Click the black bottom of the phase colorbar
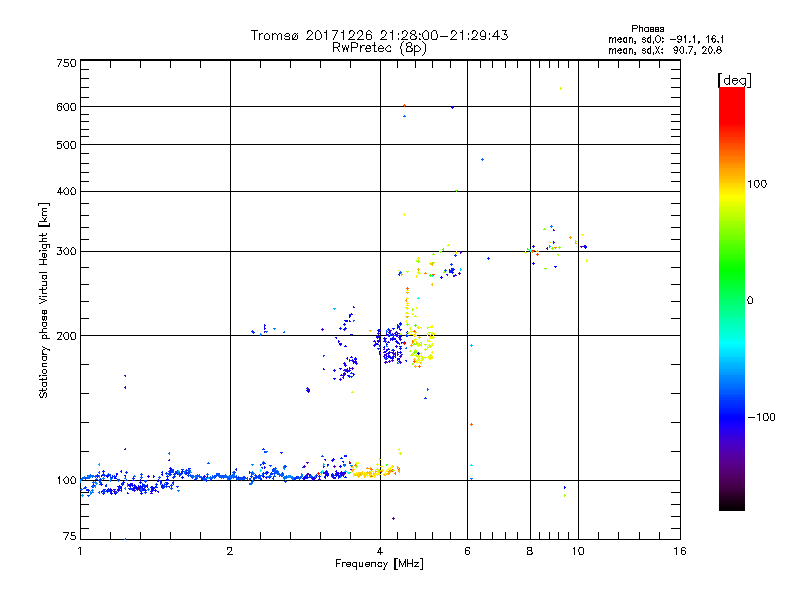The height and width of the screenshot is (600, 800). pyautogui.click(x=732, y=503)
